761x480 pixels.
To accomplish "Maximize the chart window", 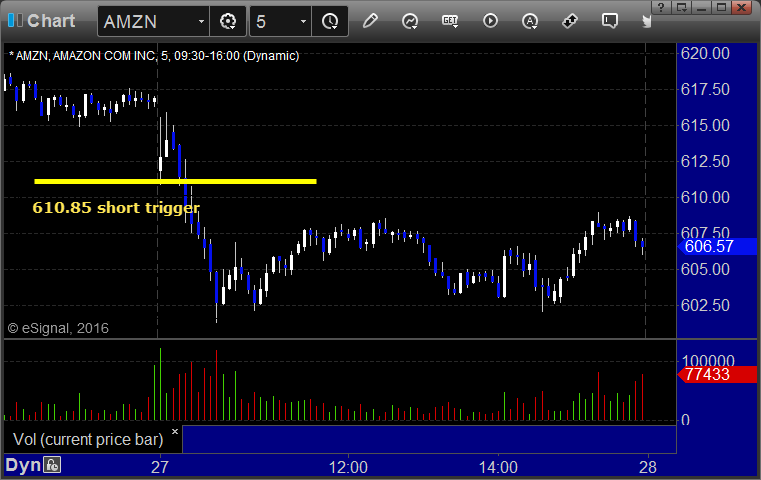I will [x=721, y=7].
